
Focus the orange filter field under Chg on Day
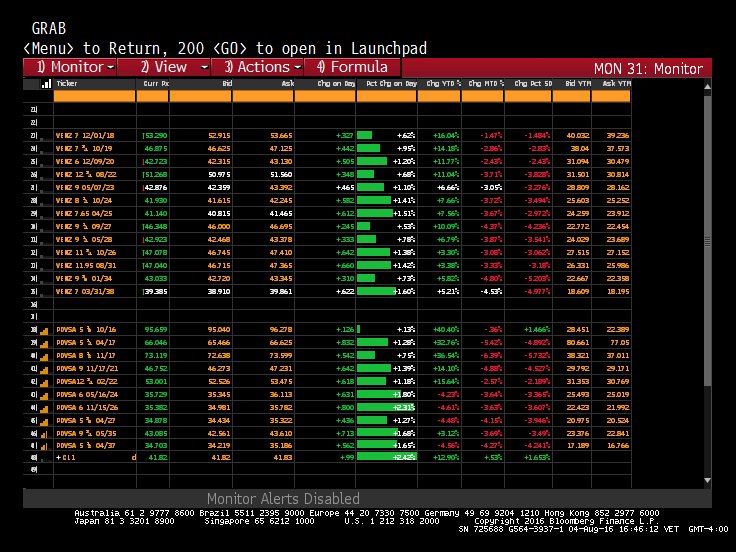(325, 96)
